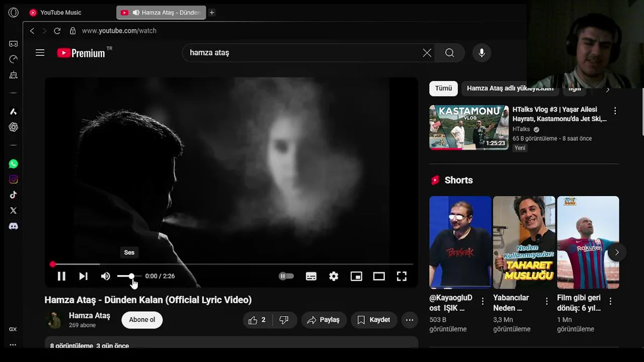Screen dimensions: 644x362
Task: Open sidebar setup three dots
Action: 13,345
